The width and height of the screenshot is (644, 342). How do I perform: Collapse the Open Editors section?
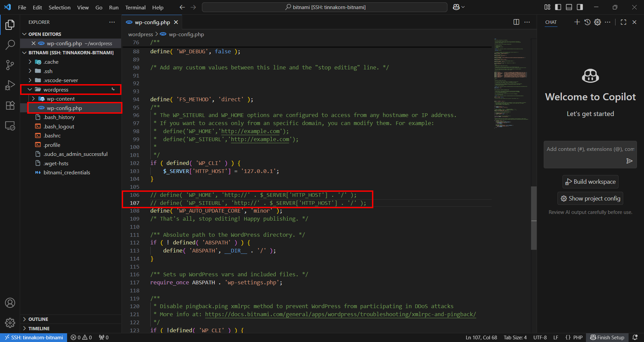24,34
